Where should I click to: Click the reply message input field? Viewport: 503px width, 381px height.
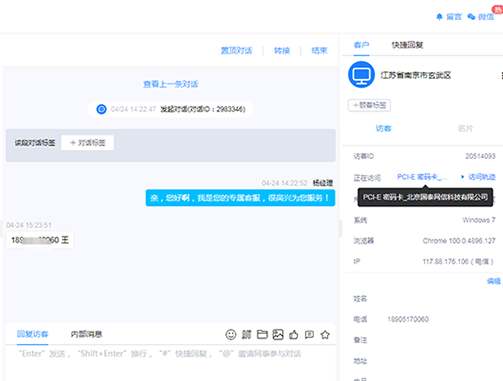click(x=171, y=363)
